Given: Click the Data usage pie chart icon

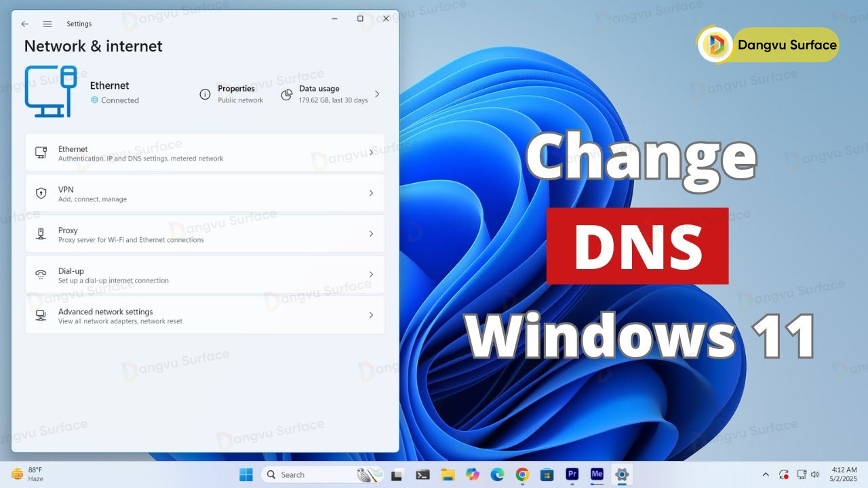Looking at the screenshot, I should click(x=287, y=94).
